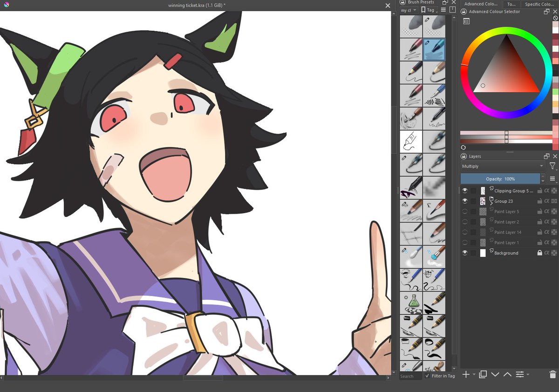Open layer filter funnel icon
The height and width of the screenshot is (392, 559).
[552, 166]
